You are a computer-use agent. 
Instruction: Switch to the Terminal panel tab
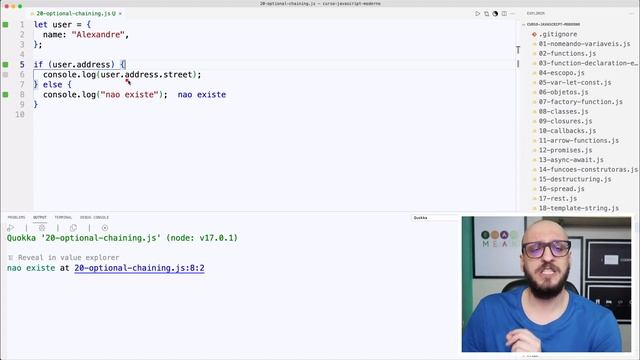click(63, 217)
